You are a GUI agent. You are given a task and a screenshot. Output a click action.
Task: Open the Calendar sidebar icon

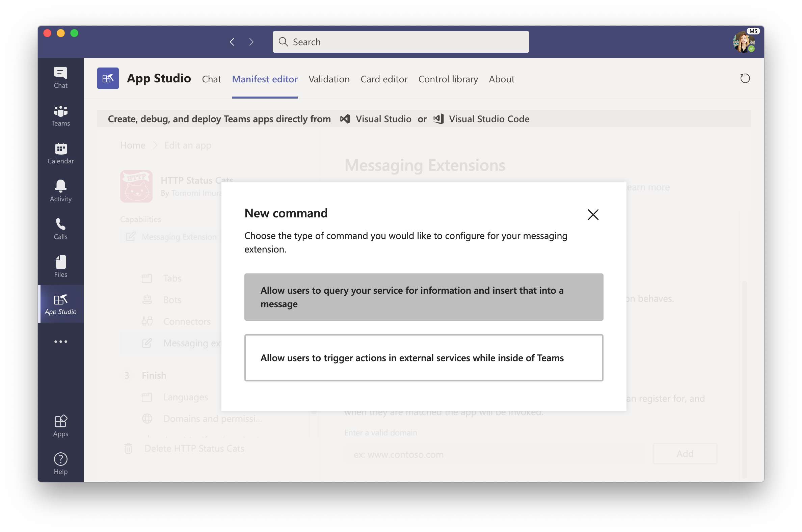[60, 153]
